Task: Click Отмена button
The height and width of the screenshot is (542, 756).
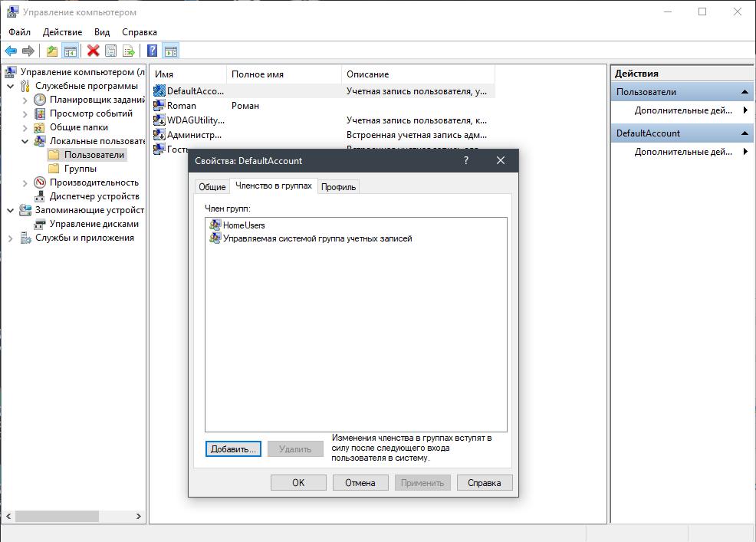Action: (360, 483)
